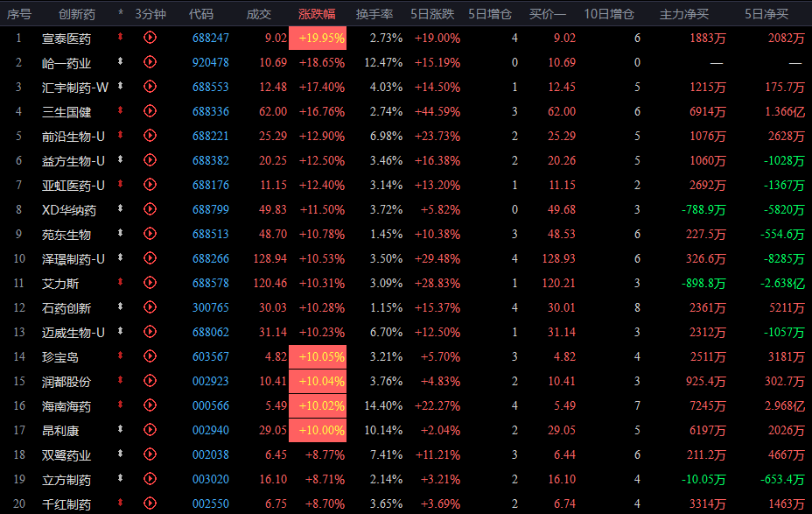
Task: Select the 5日涨跌 column header
Action: 432,14
